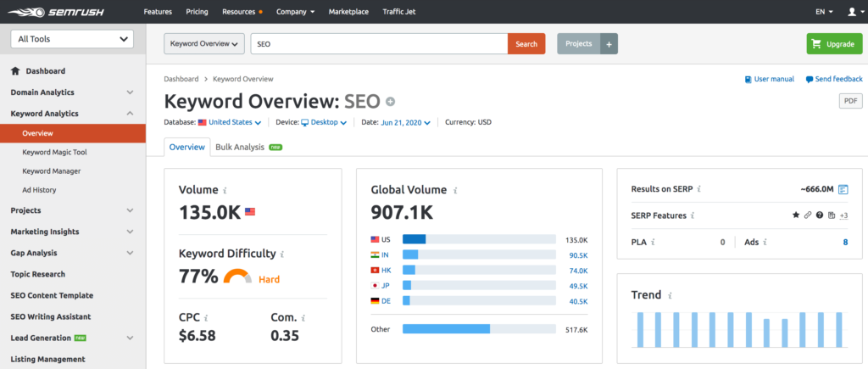
Task: Change the Desktop device dropdown
Action: point(324,122)
